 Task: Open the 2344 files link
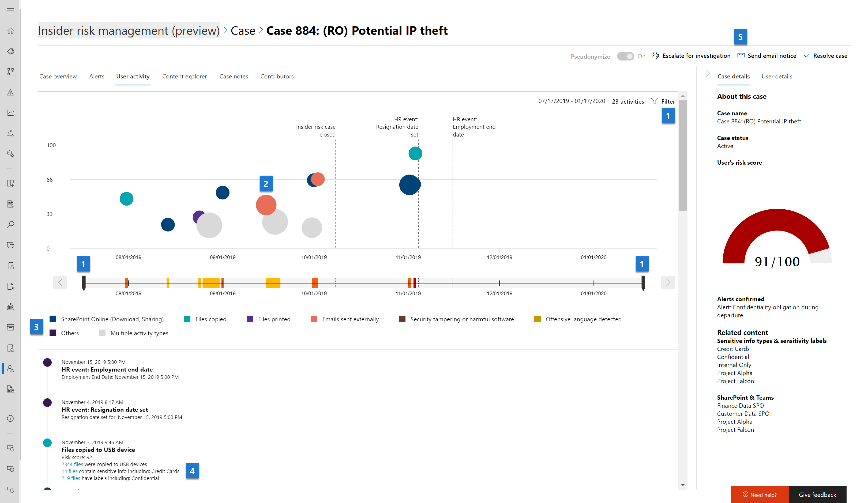click(72, 464)
